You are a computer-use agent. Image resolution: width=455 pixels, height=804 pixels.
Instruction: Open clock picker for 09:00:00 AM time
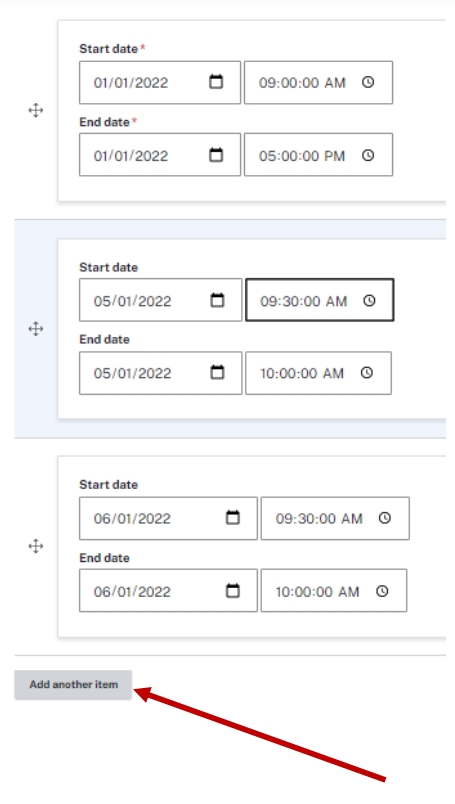coord(368,82)
